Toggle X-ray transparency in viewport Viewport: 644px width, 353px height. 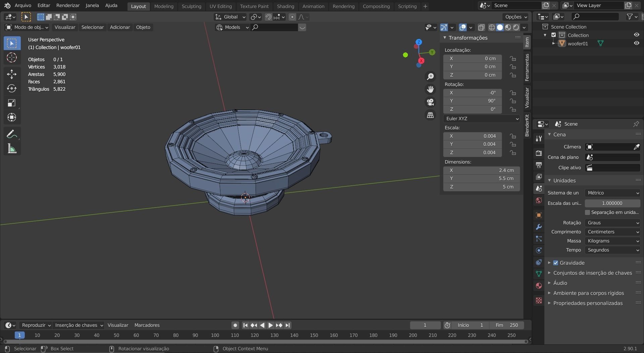point(481,28)
